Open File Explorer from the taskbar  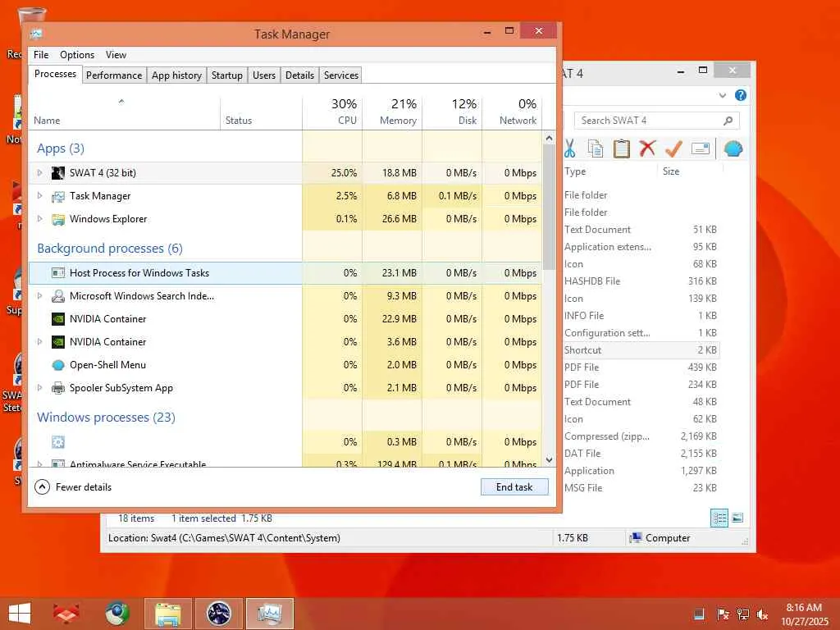[167, 614]
